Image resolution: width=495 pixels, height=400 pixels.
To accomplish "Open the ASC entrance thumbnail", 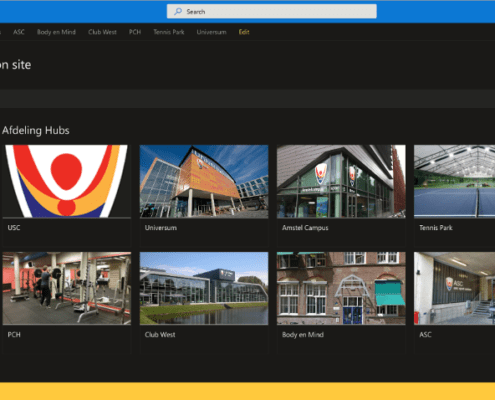I will pos(455,288).
